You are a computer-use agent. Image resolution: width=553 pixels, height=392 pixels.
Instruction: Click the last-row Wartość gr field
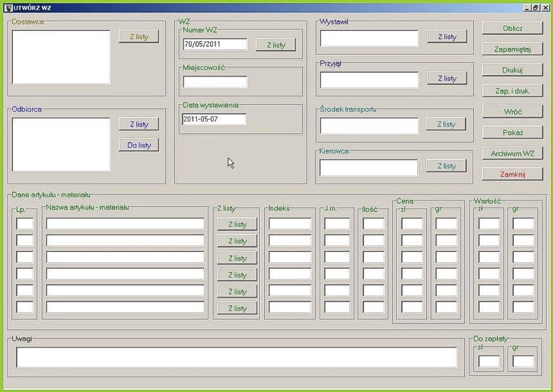click(x=523, y=307)
